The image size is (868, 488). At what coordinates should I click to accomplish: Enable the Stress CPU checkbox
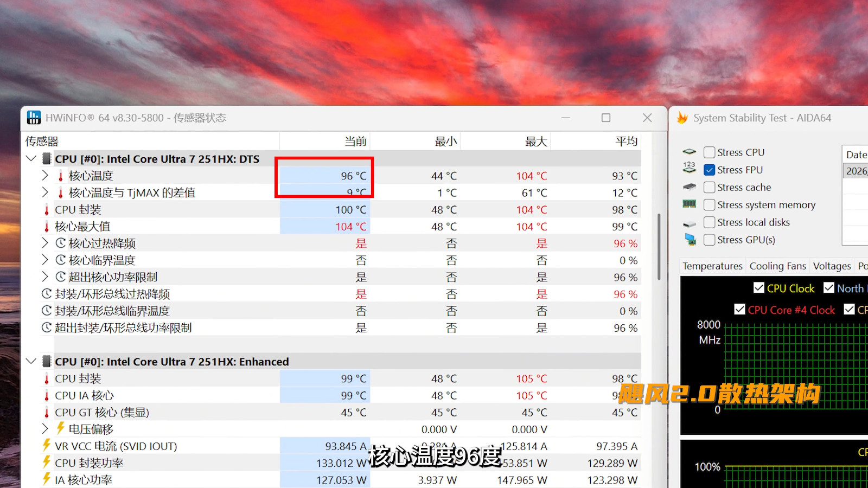[x=709, y=152]
